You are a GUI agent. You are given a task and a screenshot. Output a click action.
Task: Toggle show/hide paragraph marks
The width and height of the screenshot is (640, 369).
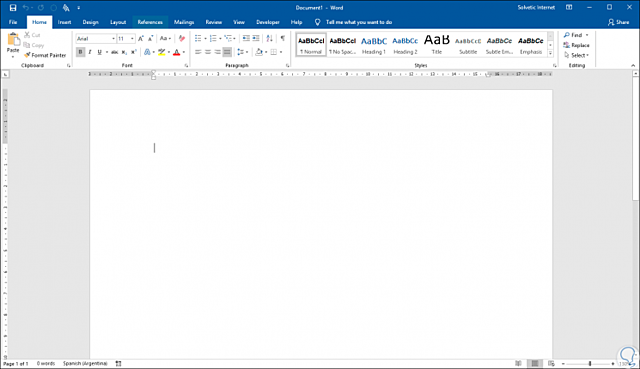pos(282,38)
